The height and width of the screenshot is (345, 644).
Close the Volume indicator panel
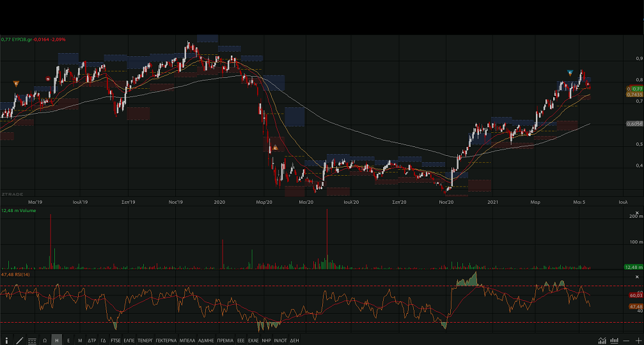(637, 210)
